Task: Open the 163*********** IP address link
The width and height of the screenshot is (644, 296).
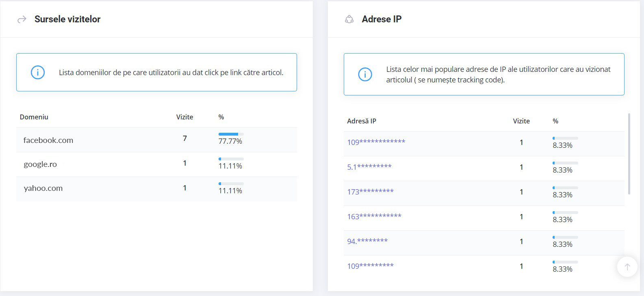Action: tap(374, 216)
